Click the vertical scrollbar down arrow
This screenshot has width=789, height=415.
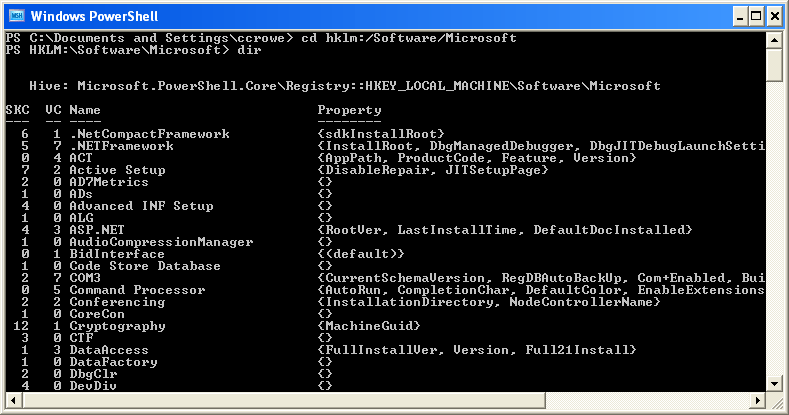(774, 384)
